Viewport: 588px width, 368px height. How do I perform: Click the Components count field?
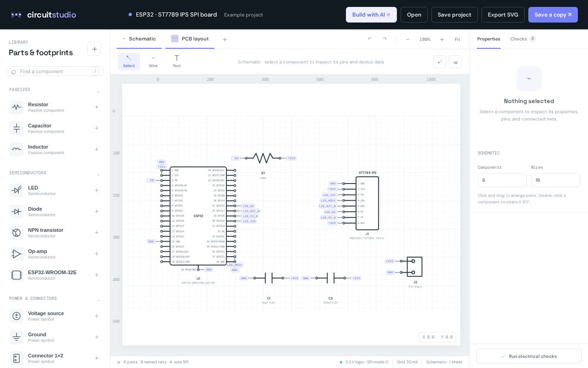tap(502, 180)
